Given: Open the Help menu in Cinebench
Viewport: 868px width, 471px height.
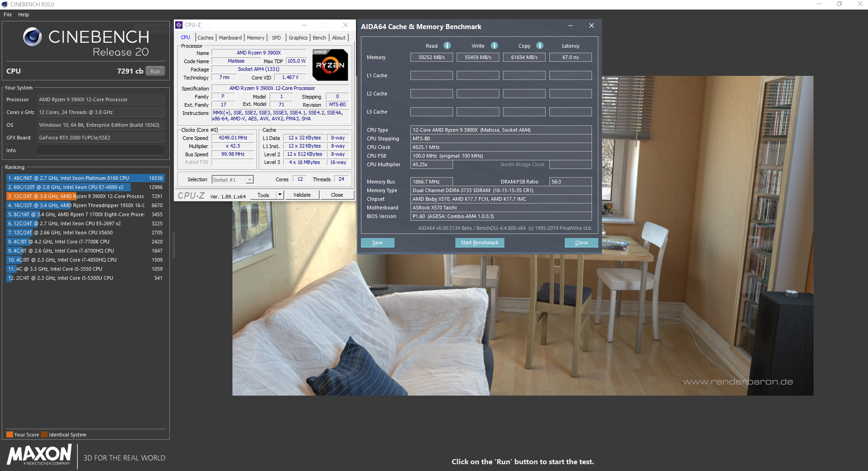Looking at the screenshot, I should point(24,15).
